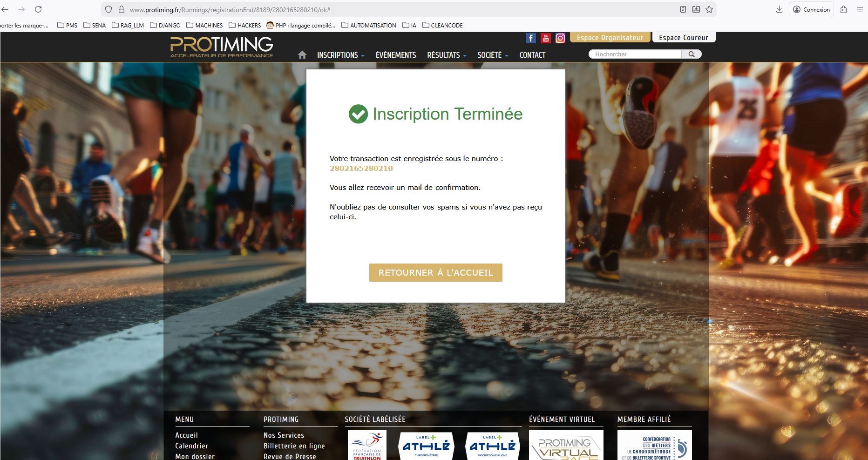Image resolution: width=868 pixels, height=460 pixels.
Task: Click the Connexion account button
Action: [x=811, y=9]
